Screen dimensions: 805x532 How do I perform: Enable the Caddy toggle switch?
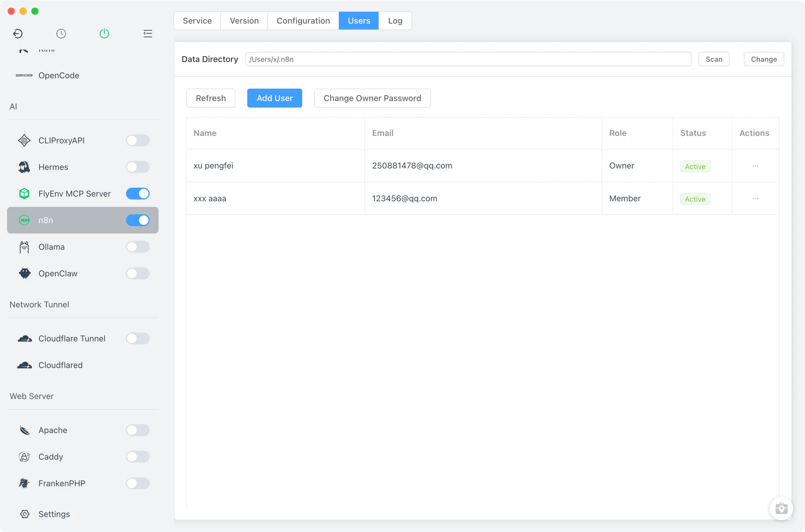[138, 457]
